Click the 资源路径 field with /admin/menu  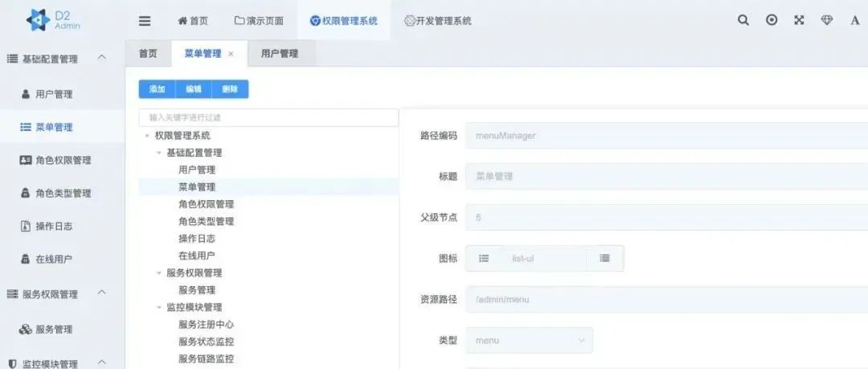(x=666, y=299)
